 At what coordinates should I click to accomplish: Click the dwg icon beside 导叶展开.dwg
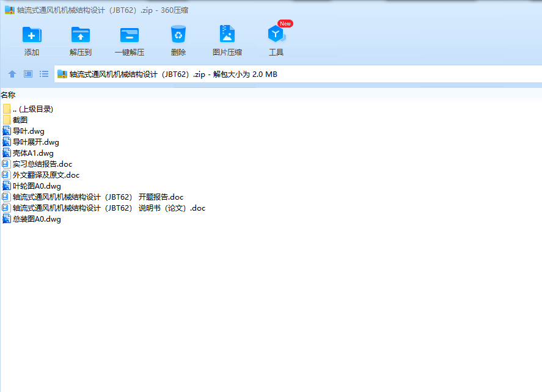point(7,142)
